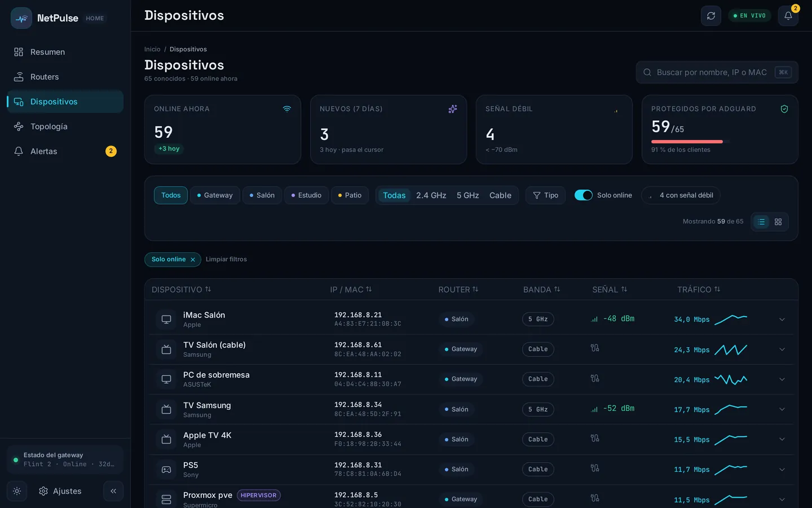Viewport: 812px width, 508px height.
Task: Click the iMac Salón traffic sparkline
Action: [731, 319]
